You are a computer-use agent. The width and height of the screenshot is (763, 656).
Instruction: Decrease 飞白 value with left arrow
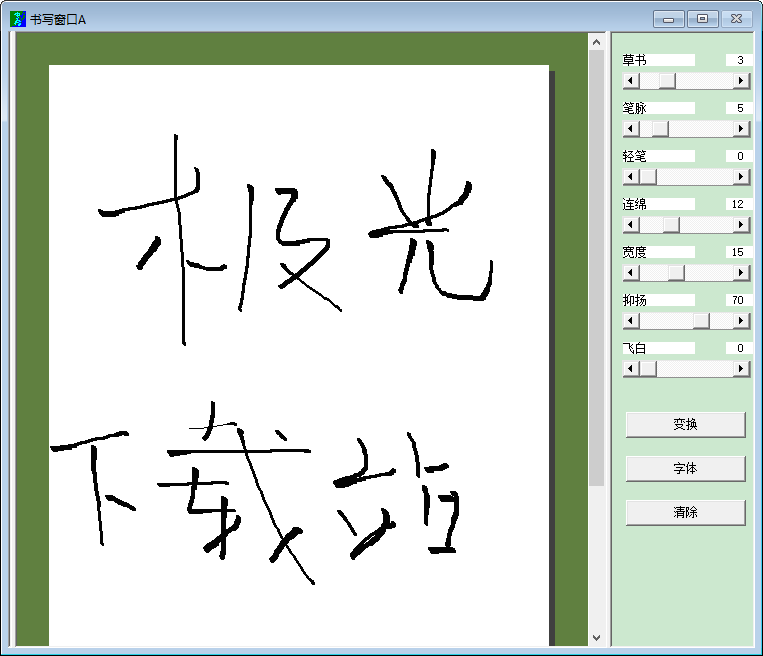(x=631, y=369)
